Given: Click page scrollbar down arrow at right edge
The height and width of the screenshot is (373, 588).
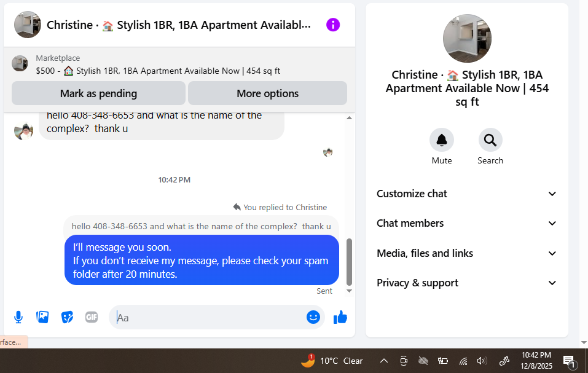Looking at the screenshot, I should click(x=584, y=342).
